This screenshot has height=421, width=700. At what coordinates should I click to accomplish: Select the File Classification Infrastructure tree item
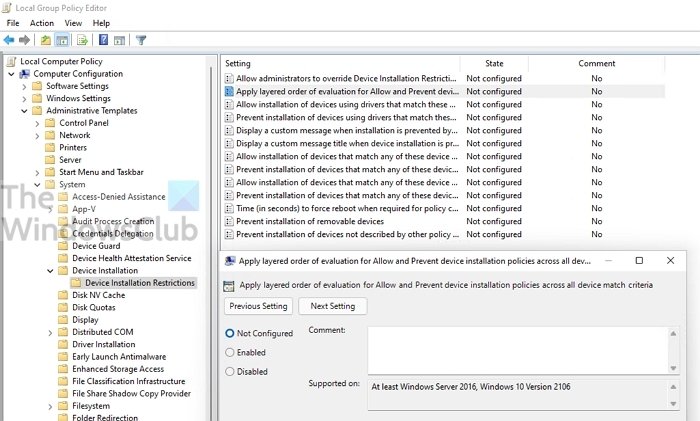[x=129, y=381]
